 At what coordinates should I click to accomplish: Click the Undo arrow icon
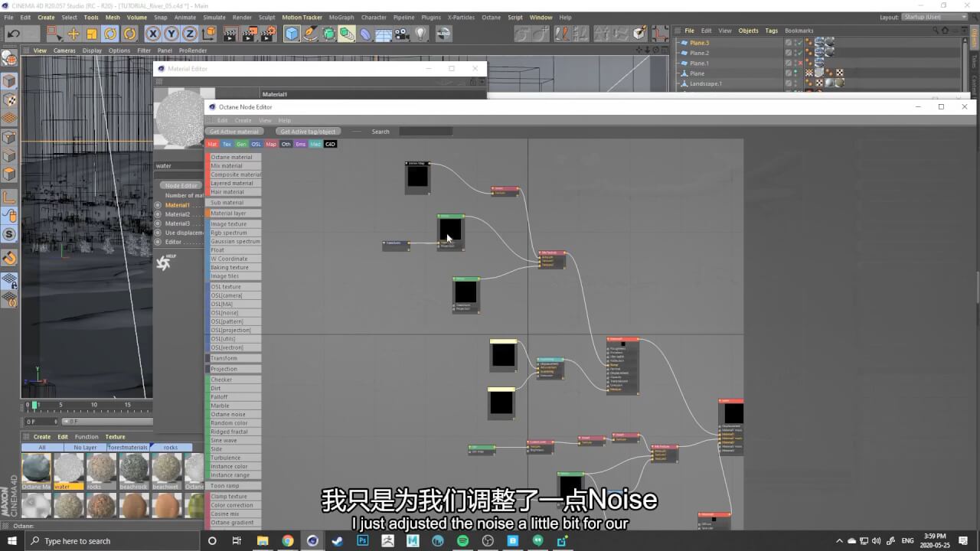coord(13,34)
